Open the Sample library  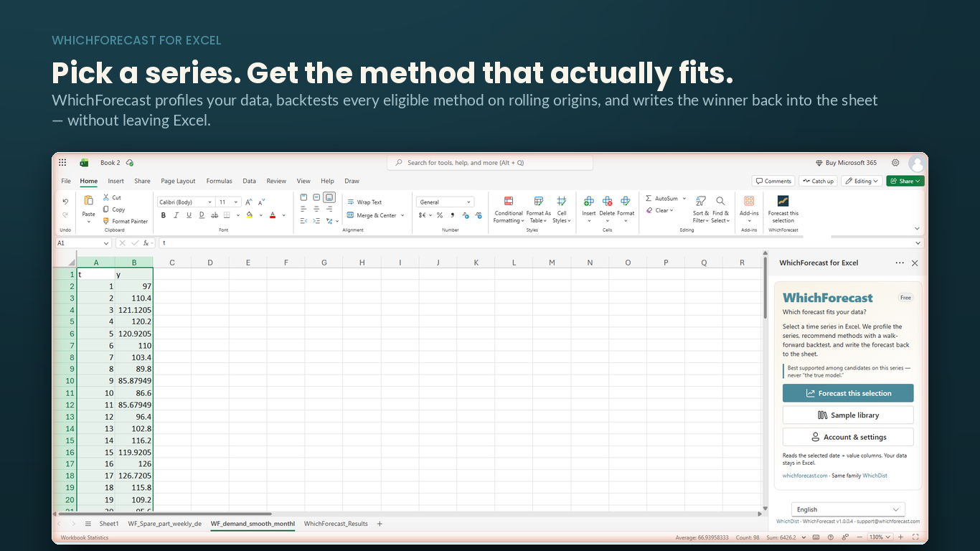click(848, 415)
